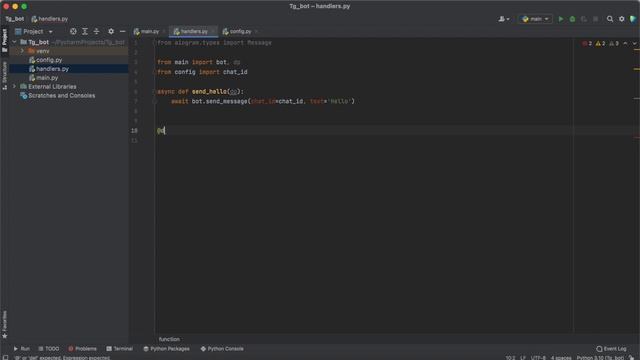Open the main run configuration dropdown
Viewport: 640px width, 360px height.
coord(535,19)
